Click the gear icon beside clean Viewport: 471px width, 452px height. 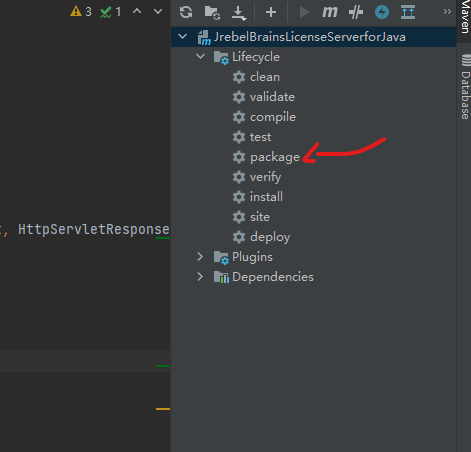pos(239,77)
